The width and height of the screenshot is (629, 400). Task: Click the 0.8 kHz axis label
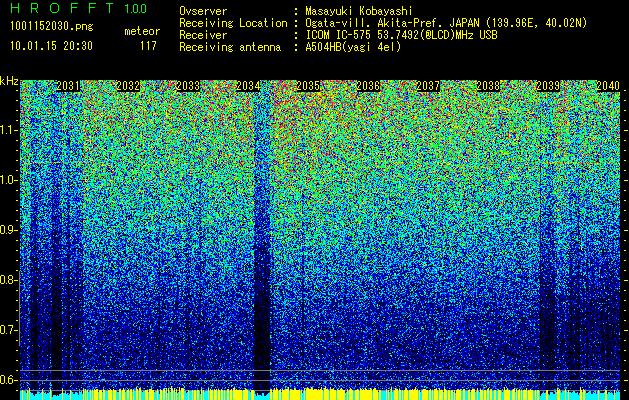pyautogui.click(x=9, y=280)
